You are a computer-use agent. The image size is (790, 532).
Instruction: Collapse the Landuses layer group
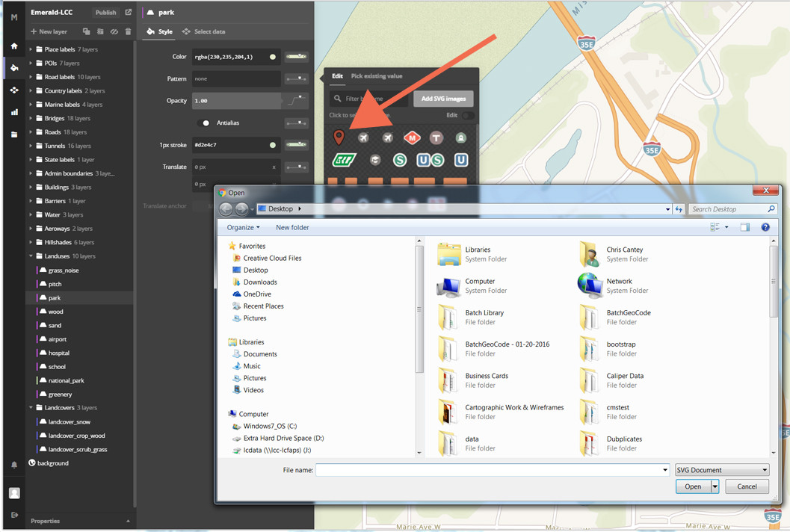coord(31,256)
